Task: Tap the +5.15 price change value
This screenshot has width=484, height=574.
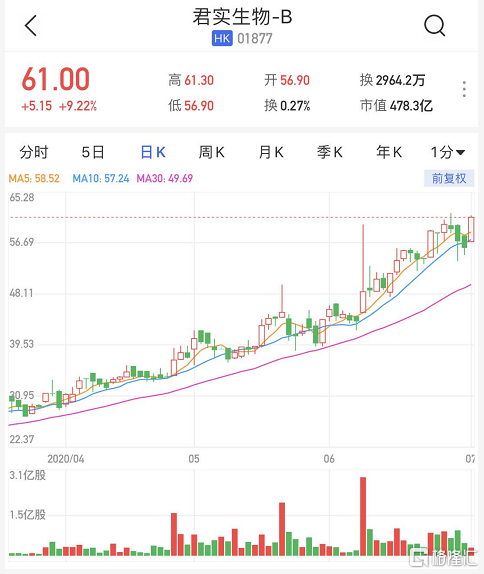Action: click(x=37, y=106)
